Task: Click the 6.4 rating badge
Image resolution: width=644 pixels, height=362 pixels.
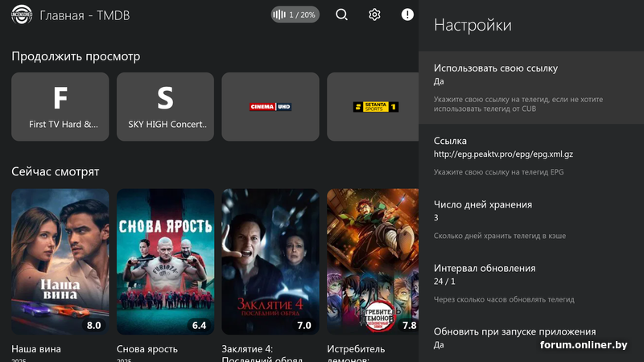Action: click(199, 325)
